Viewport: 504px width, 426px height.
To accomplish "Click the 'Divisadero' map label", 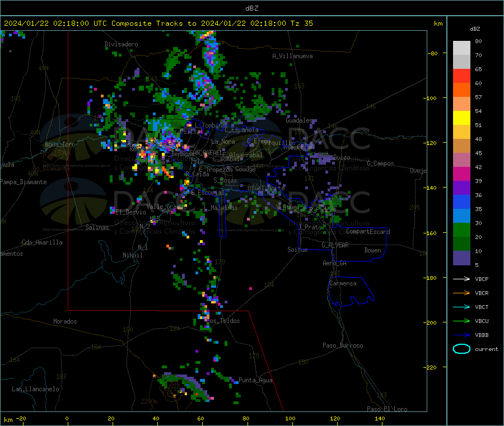I will click(121, 44).
